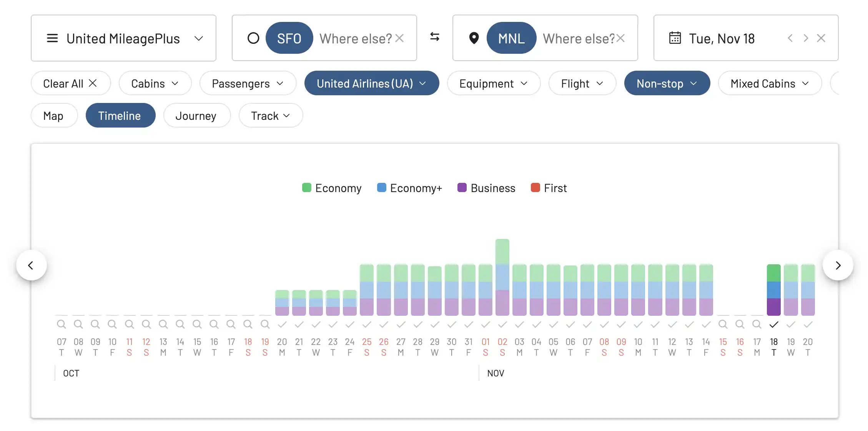Select the SFO origin chip
The height and width of the screenshot is (431, 868).
click(x=289, y=38)
